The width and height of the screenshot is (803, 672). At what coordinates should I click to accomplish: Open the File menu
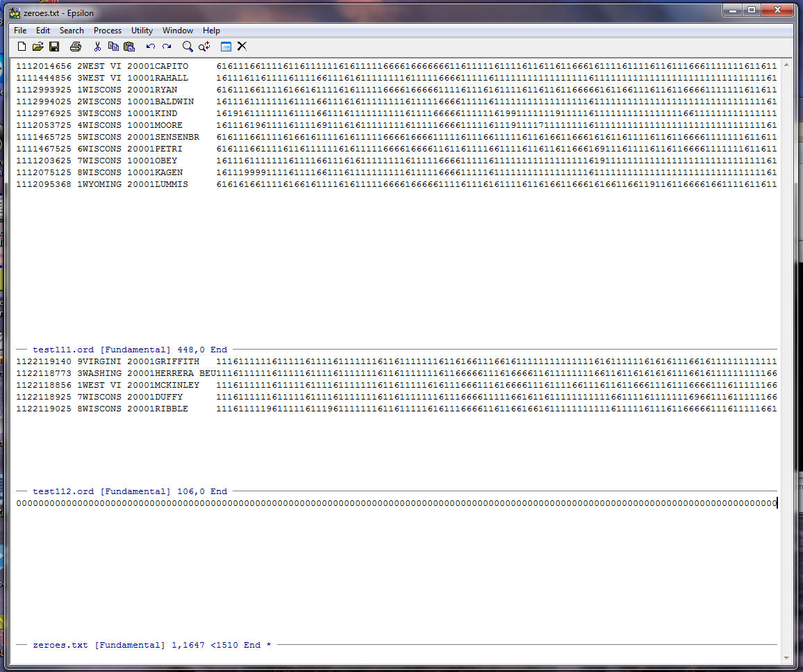pos(20,31)
